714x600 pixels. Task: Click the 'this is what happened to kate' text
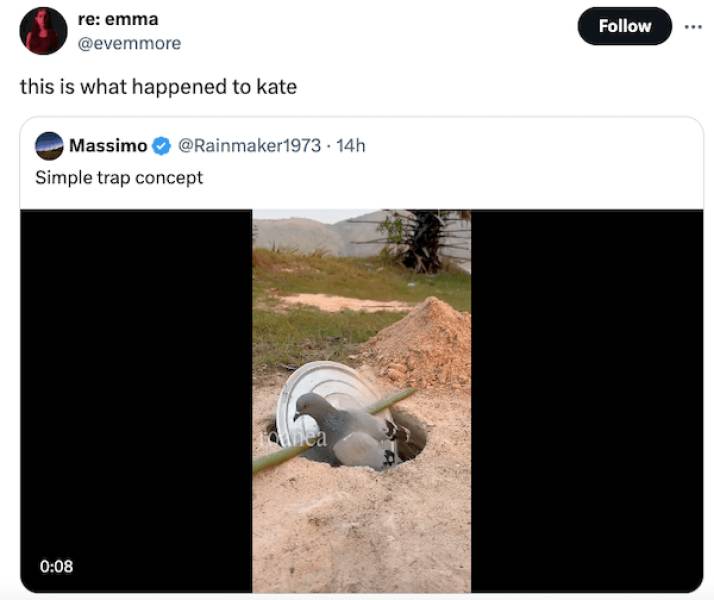(x=158, y=87)
